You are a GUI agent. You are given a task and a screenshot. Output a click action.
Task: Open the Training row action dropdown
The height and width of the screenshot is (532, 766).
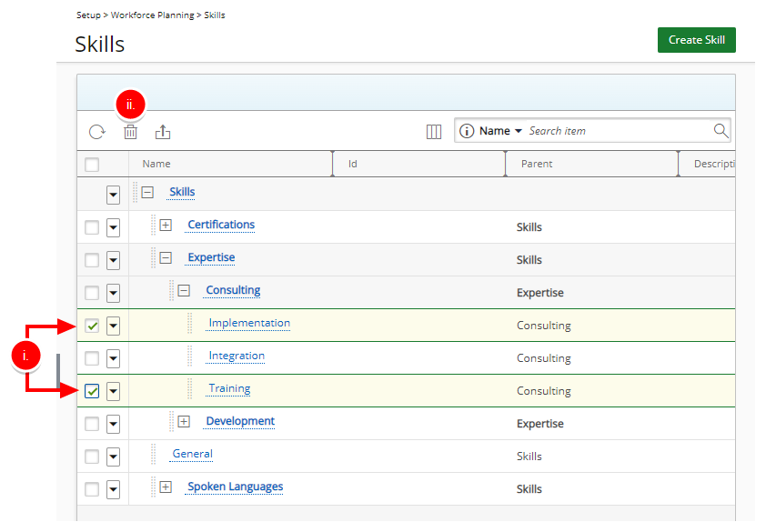pos(114,391)
